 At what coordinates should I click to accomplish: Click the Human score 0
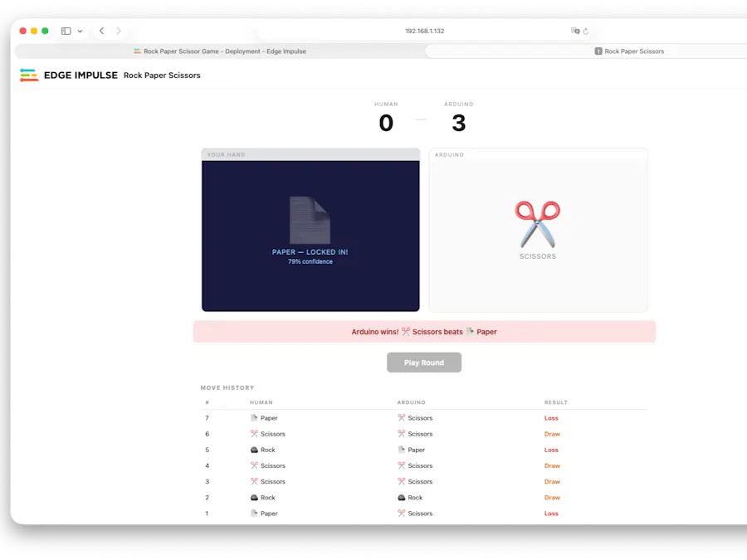[x=386, y=124]
